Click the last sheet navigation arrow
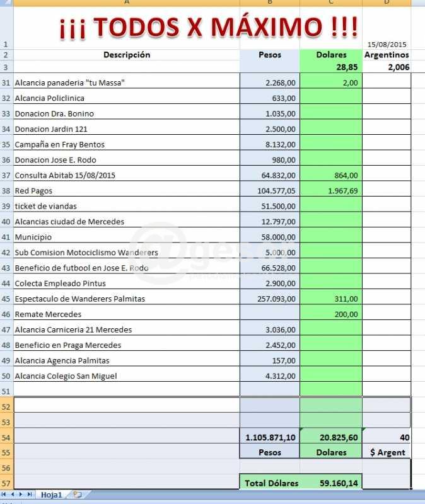The image size is (425, 504). (x=30, y=495)
